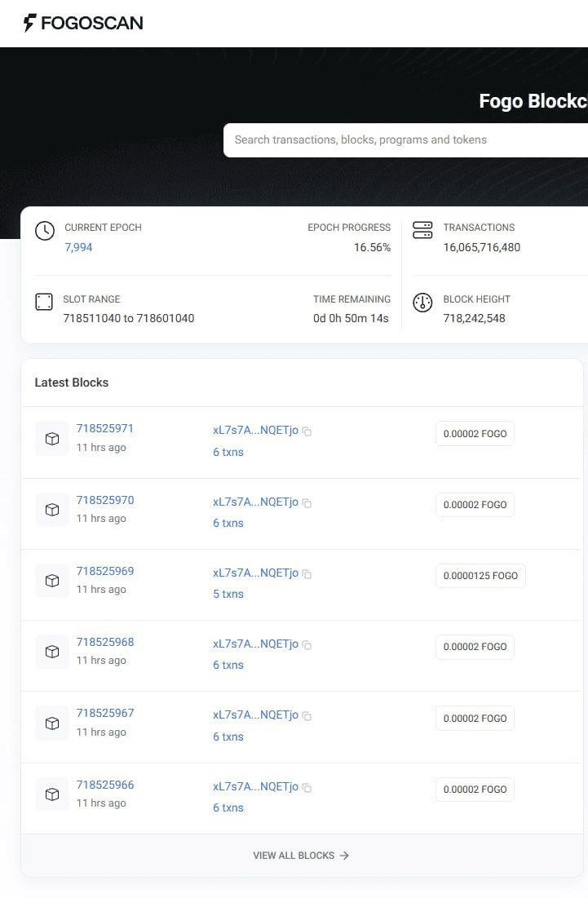Image resolution: width=588 pixels, height=898 pixels.
Task: Click cube icon for block 718525966
Action: pos(52,794)
